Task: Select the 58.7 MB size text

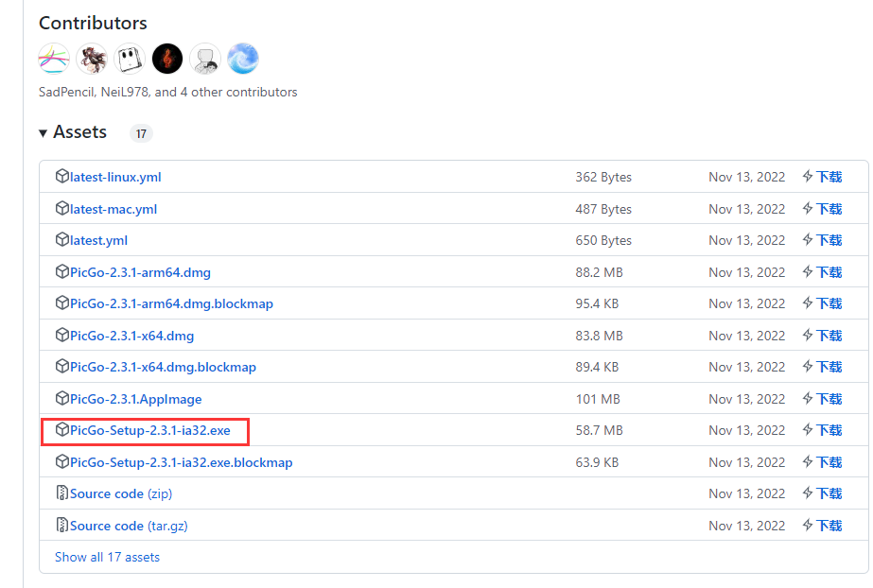Action: (599, 430)
